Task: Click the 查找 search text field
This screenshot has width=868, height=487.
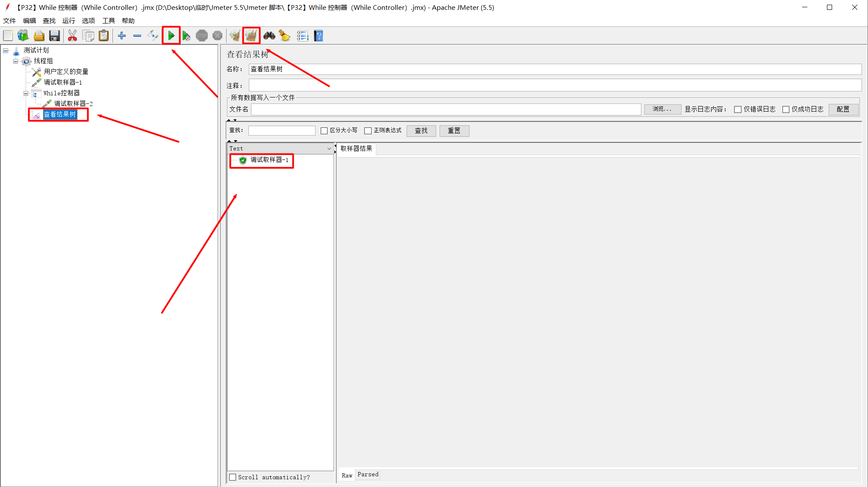Action: point(282,131)
